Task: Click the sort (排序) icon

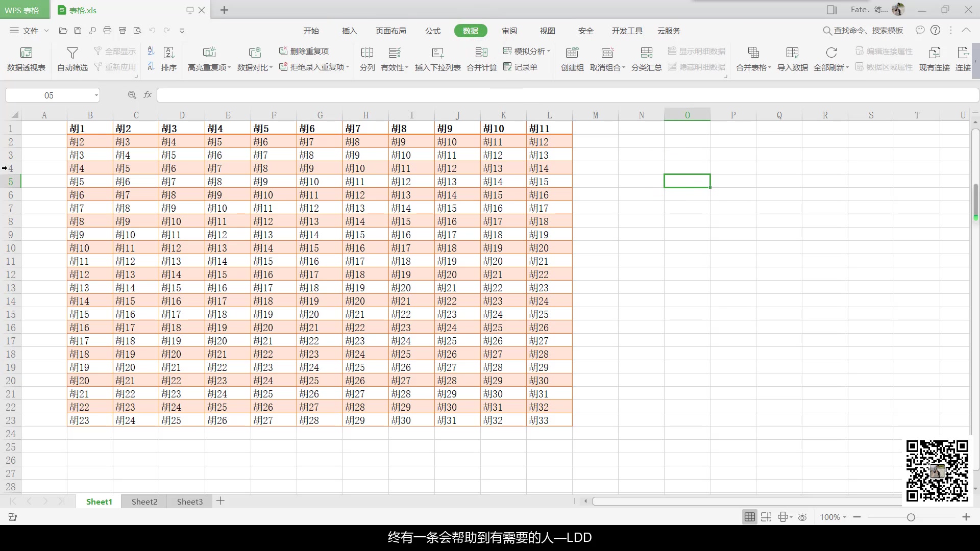Action: click(x=168, y=53)
